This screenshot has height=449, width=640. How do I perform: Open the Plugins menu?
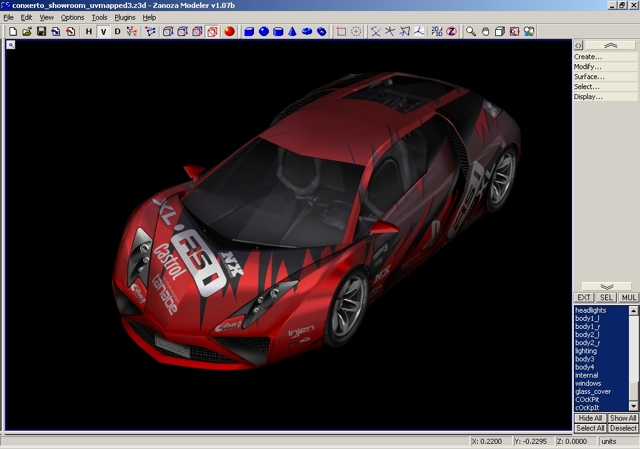[125, 18]
